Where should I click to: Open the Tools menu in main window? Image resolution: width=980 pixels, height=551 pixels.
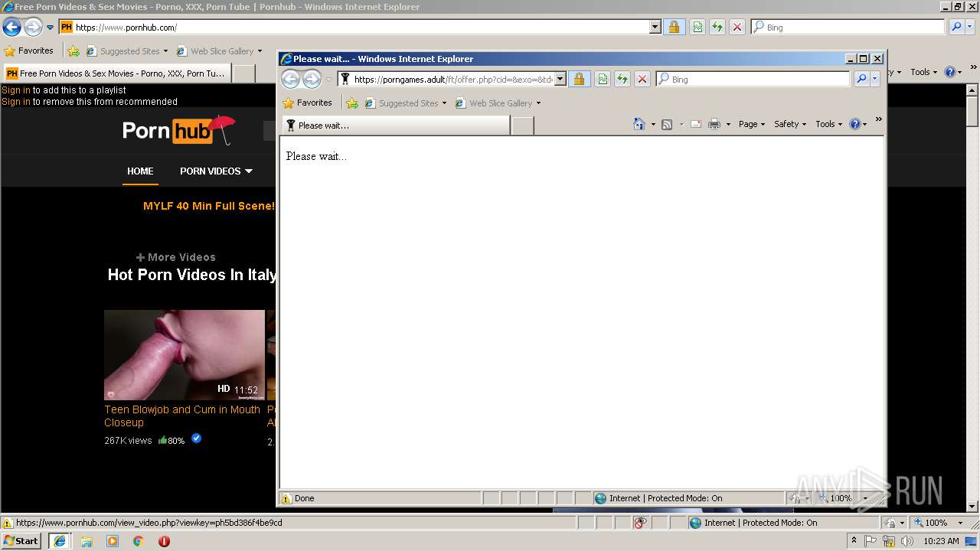[923, 72]
